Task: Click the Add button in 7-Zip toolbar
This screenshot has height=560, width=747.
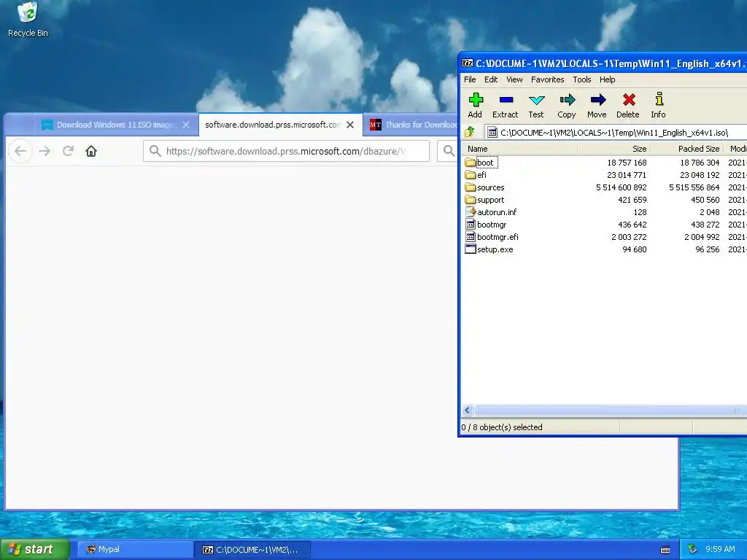Action: 475,105
